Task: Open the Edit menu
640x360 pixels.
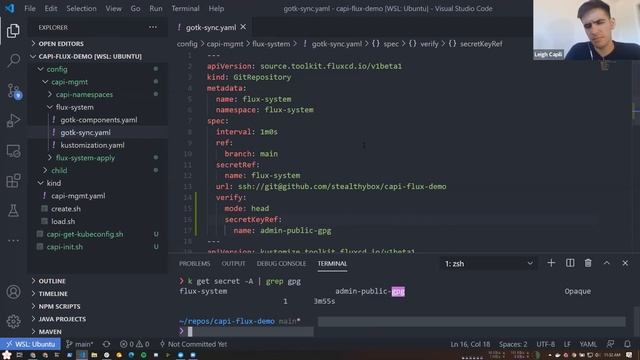Action: coord(51,8)
